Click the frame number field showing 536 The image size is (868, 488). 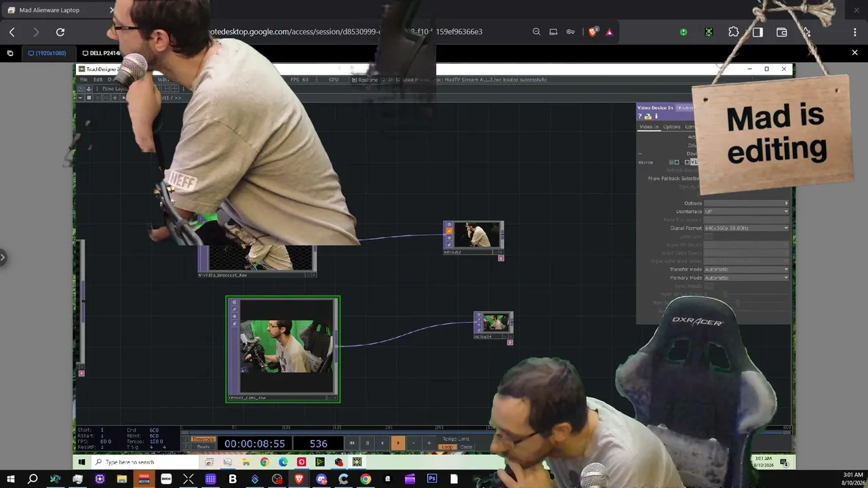319,444
